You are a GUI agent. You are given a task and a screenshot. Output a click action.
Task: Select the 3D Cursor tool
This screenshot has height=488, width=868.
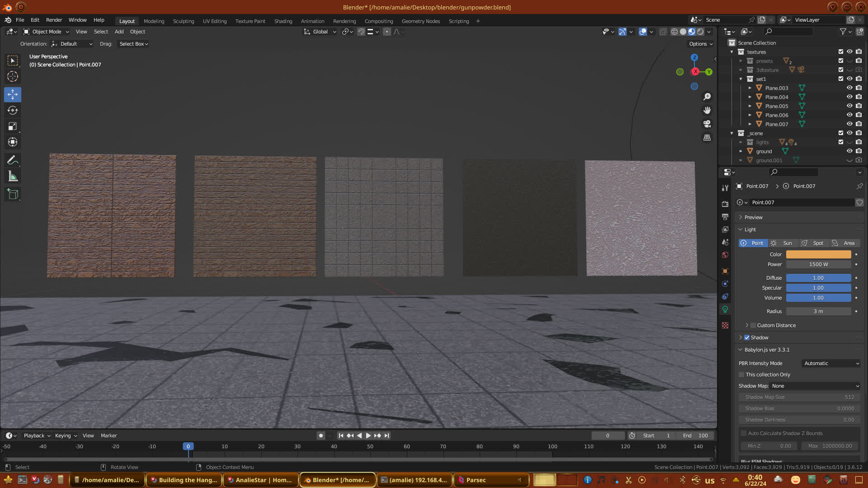click(x=13, y=76)
